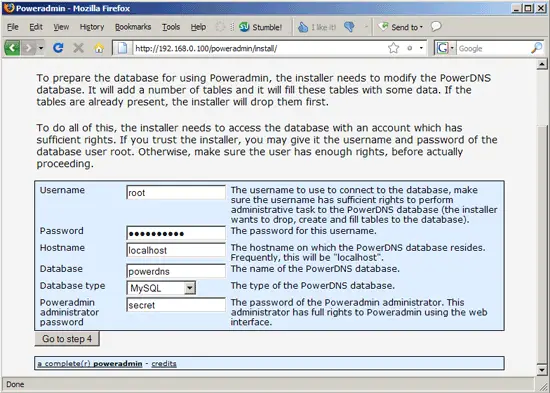Reload the page with the refresh icon
Viewport: 550px width, 393px height.
(58, 48)
